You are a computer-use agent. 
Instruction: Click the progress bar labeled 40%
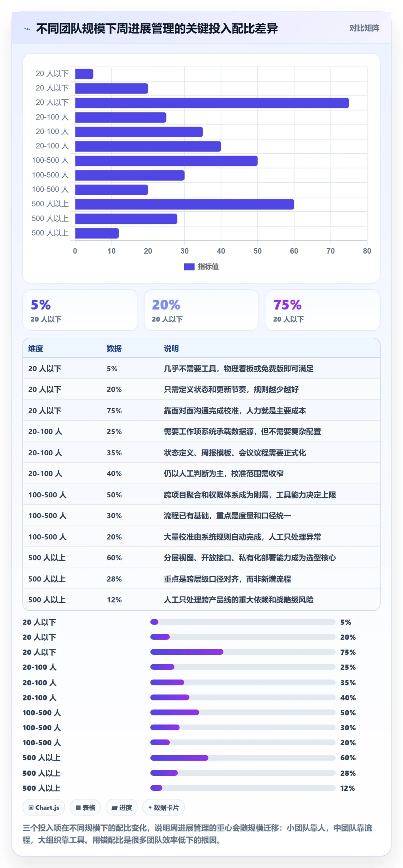tap(243, 697)
